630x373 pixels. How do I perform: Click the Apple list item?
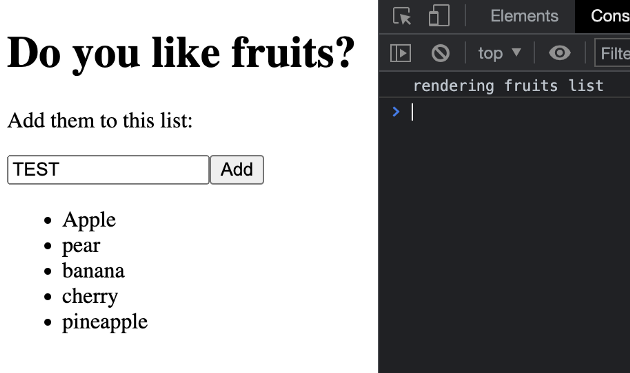pyautogui.click(x=89, y=220)
